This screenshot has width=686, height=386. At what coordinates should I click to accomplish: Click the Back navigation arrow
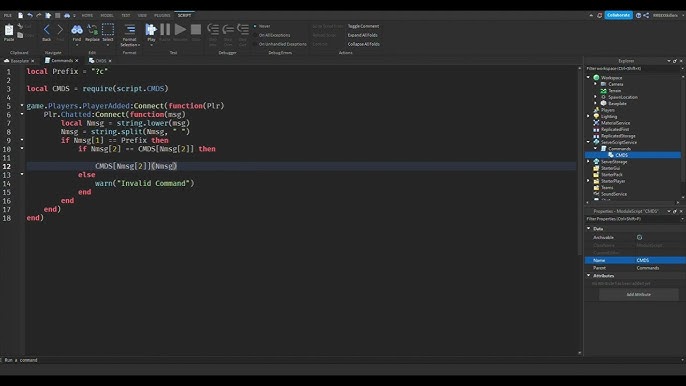[46, 30]
